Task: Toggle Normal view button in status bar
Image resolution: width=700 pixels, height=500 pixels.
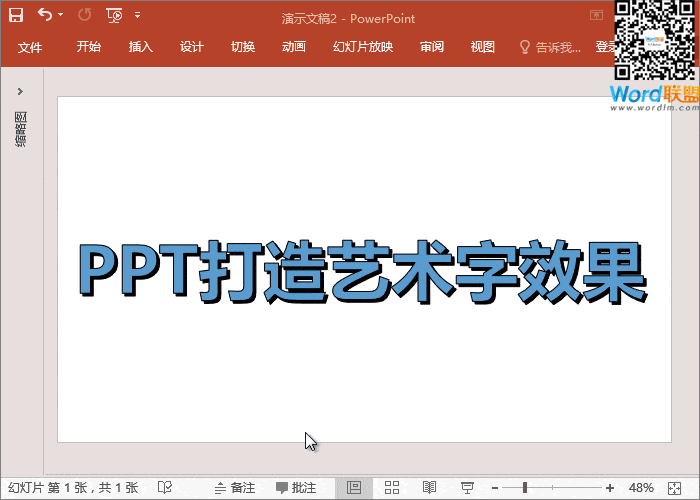Action: tap(353, 487)
